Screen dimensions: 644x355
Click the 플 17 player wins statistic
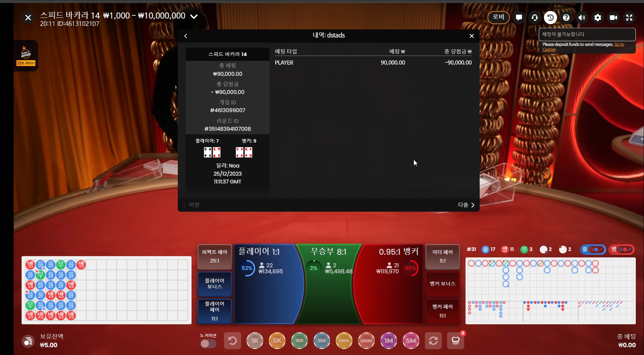pyautogui.click(x=489, y=250)
